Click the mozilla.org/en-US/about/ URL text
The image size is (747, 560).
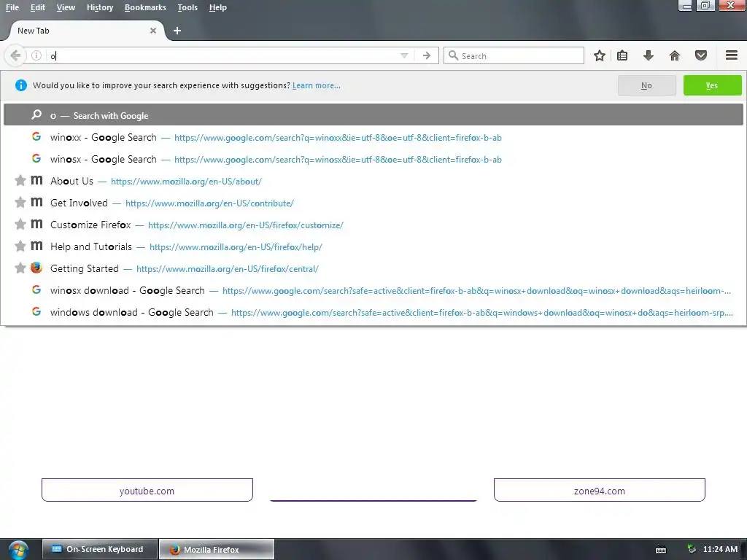pyautogui.click(x=186, y=182)
